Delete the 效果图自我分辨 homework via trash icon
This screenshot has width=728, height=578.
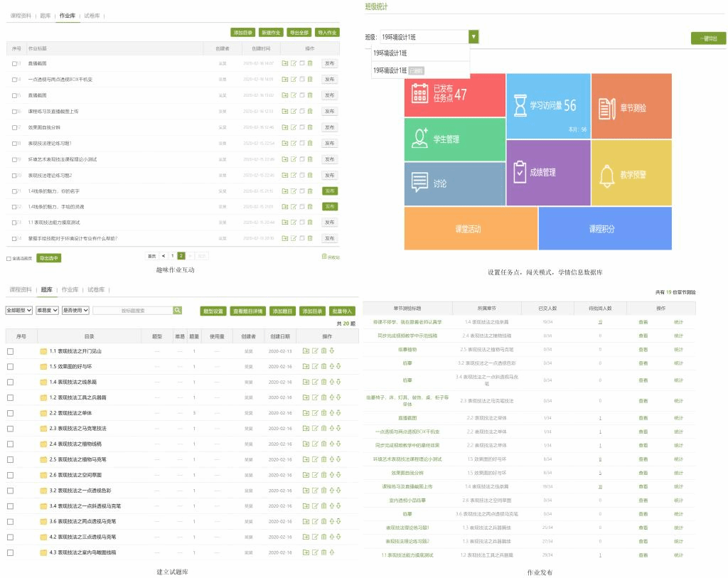pos(309,127)
